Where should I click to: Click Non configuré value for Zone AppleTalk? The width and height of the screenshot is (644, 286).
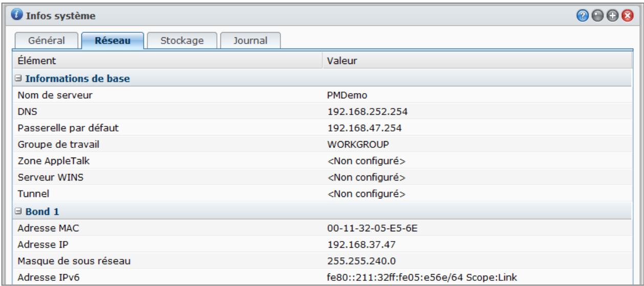pos(366,161)
